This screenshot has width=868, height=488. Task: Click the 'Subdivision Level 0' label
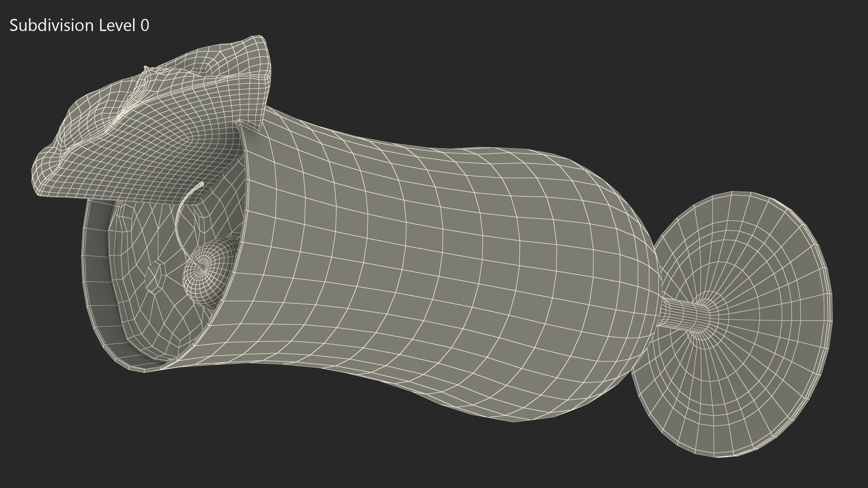point(79,26)
